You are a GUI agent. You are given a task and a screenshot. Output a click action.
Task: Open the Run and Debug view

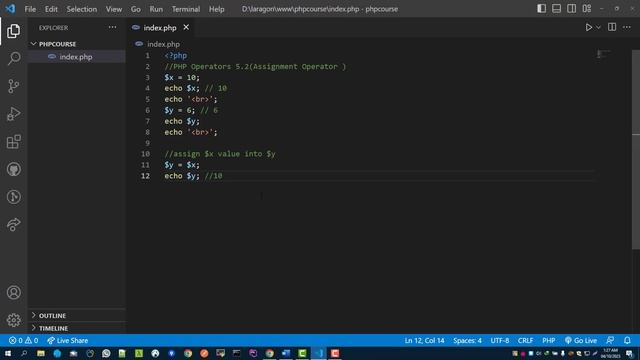[13, 114]
